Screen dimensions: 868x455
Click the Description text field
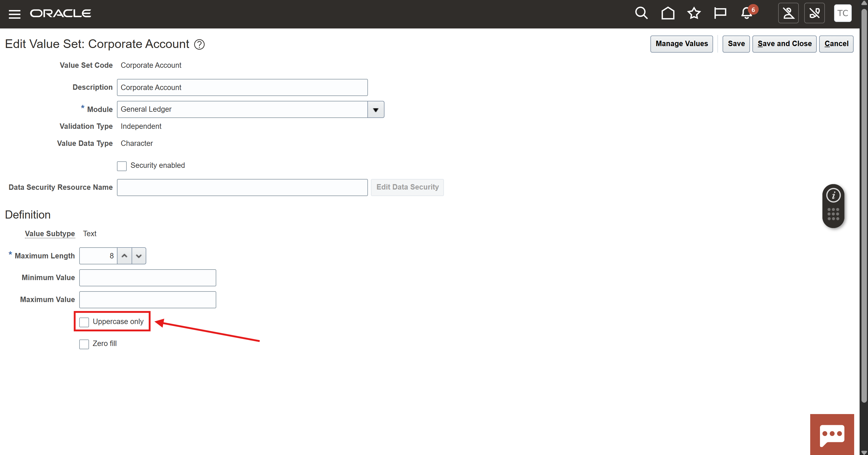(x=242, y=88)
